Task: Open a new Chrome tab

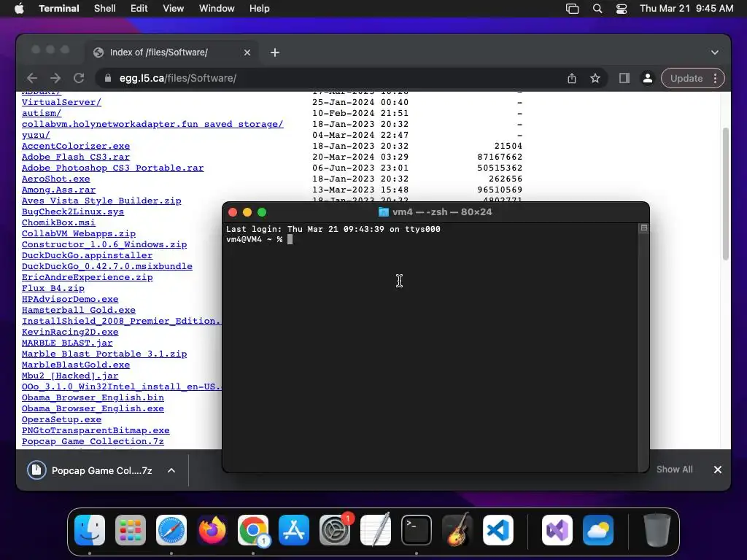Action: [275, 52]
